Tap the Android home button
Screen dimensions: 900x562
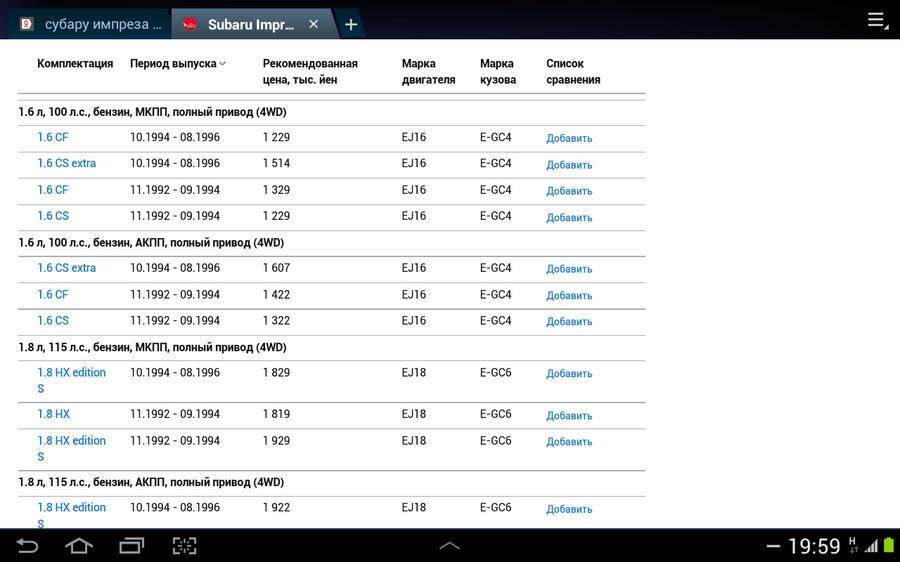(79, 545)
